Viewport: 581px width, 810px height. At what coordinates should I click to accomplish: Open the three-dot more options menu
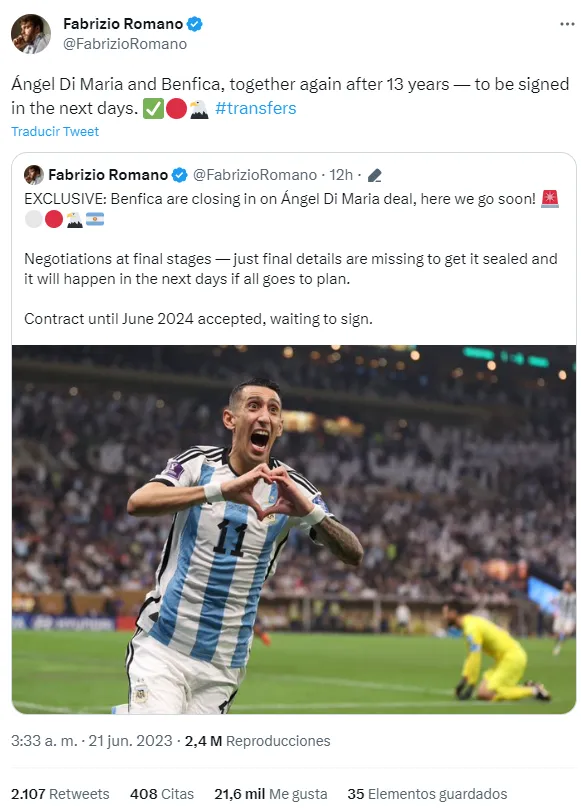(x=567, y=24)
